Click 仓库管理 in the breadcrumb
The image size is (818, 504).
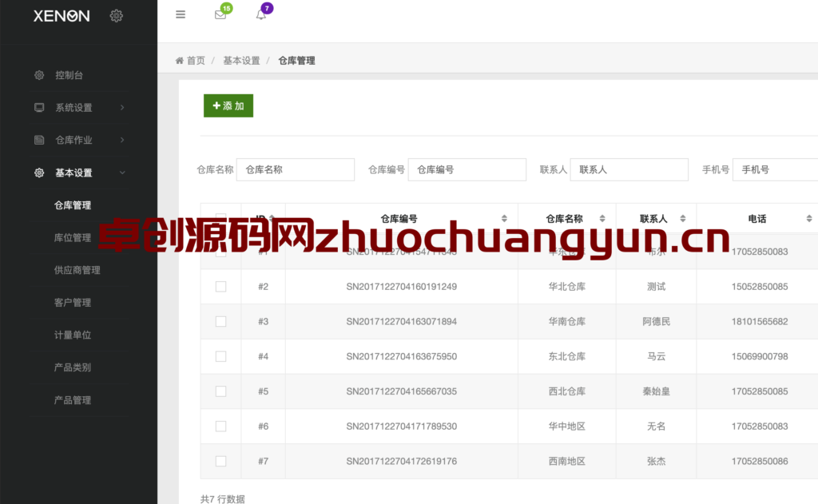click(x=297, y=61)
